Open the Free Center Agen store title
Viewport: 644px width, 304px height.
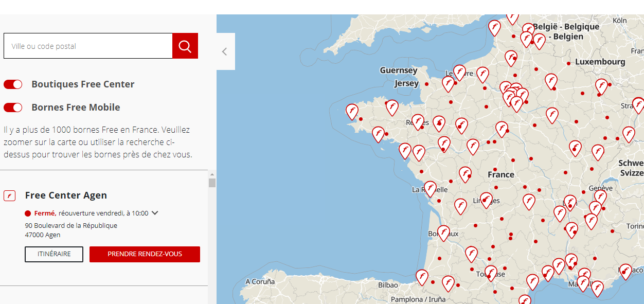tap(66, 195)
